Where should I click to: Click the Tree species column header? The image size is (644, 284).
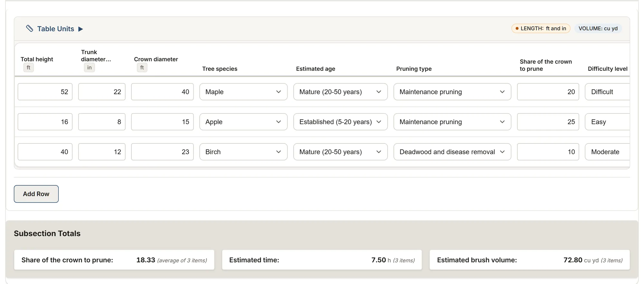(220, 69)
